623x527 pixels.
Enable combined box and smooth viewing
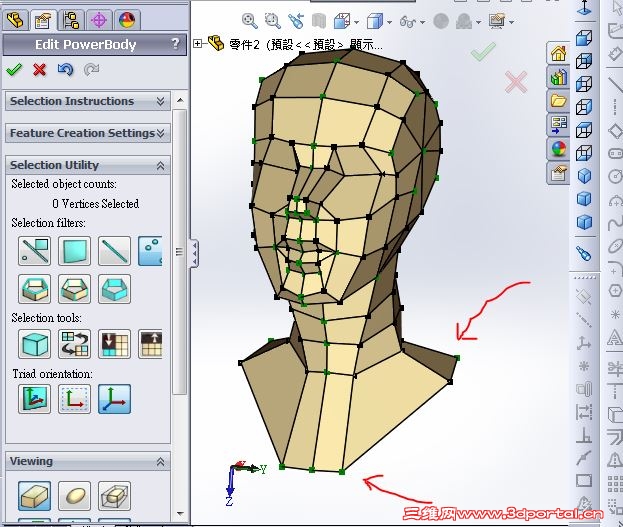(114, 496)
